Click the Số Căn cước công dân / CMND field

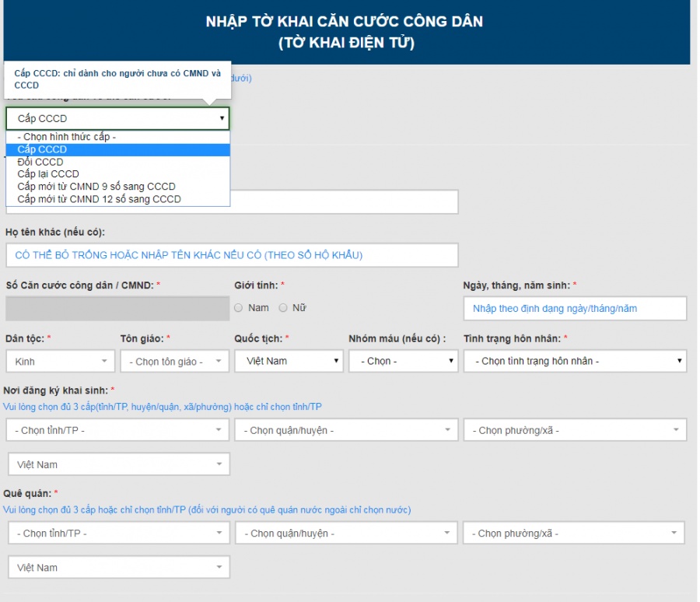pyautogui.click(x=117, y=308)
